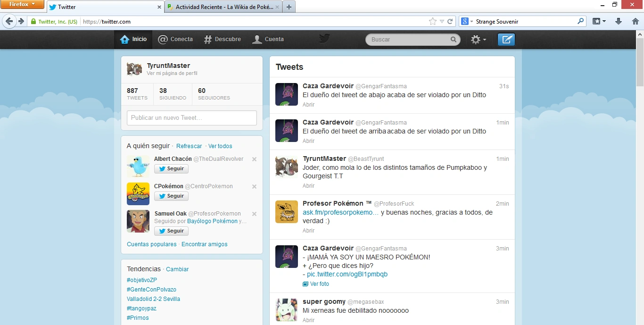Open the Inicio tab in Twitter
644x325 pixels.
tap(133, 39)
